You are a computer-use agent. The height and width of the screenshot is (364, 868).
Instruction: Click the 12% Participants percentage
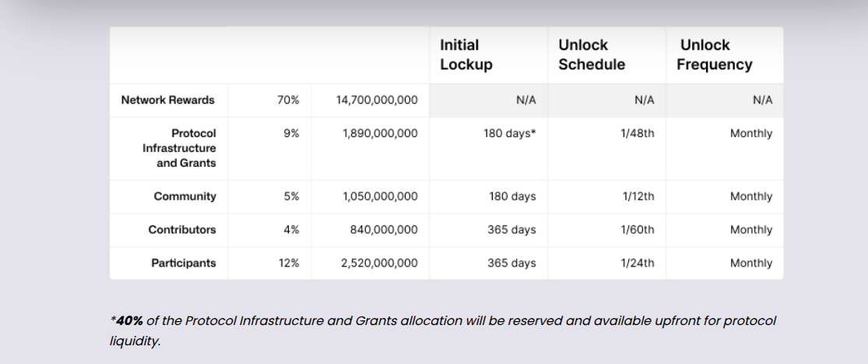288,263
